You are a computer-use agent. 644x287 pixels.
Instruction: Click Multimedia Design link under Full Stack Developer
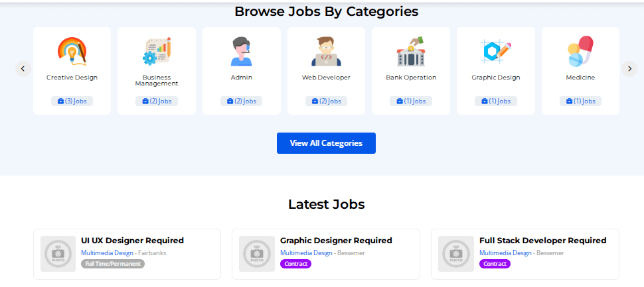point(505,253)
